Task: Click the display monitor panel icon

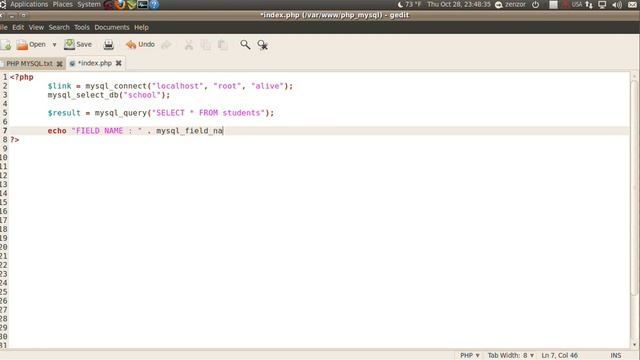Action: coord(602,4)
